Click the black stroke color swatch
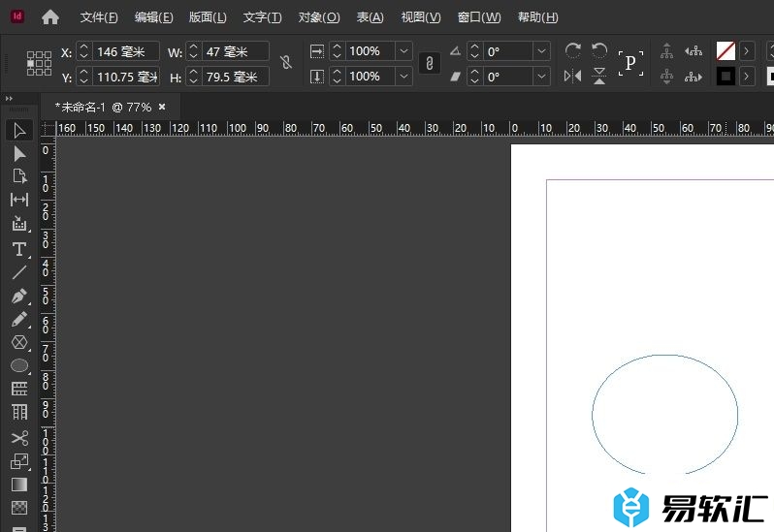The width and height of the screenshot is (774, 532). [726, 77]
